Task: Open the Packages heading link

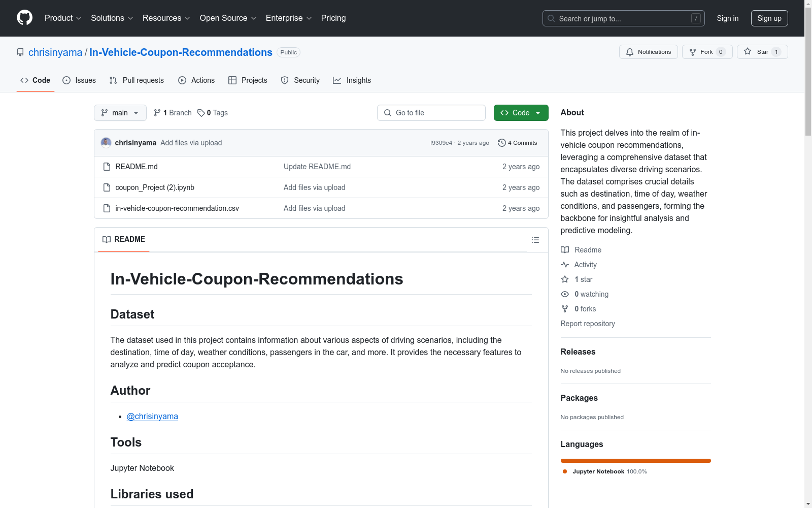Action: click(579, 398)
